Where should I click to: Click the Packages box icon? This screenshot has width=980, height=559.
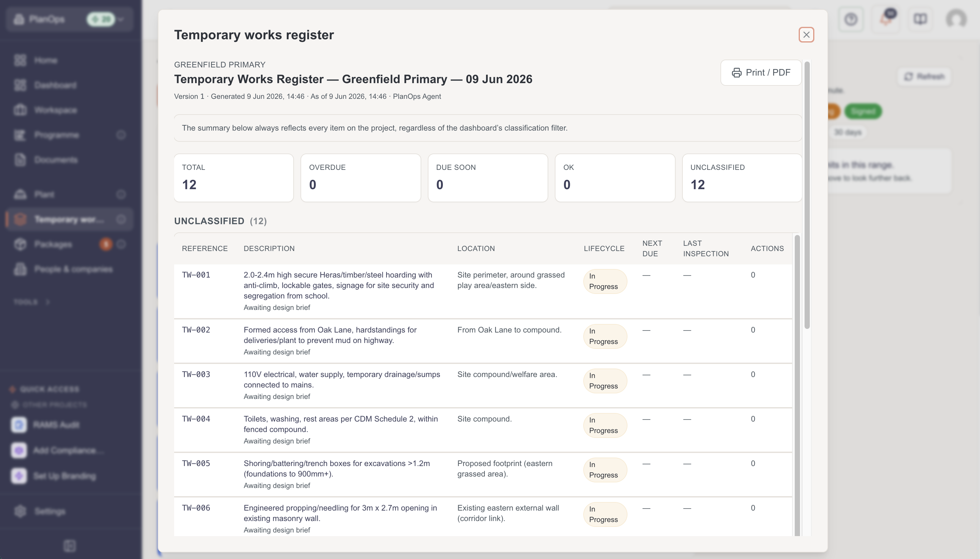pyautogui.click(x=20, y=244)
